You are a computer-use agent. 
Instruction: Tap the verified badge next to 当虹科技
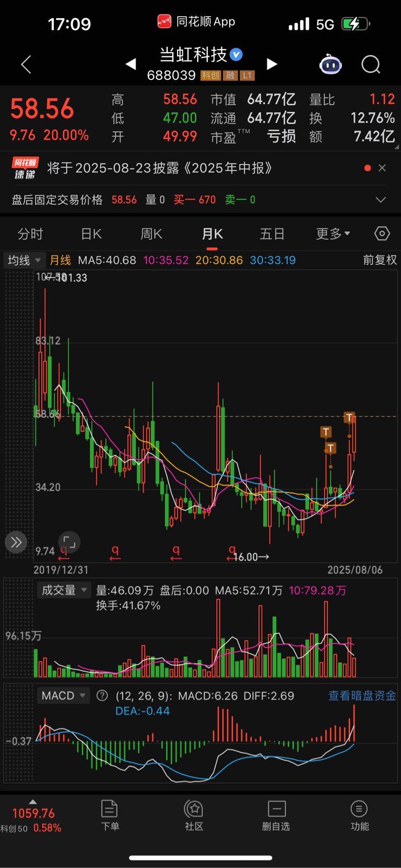236,54
